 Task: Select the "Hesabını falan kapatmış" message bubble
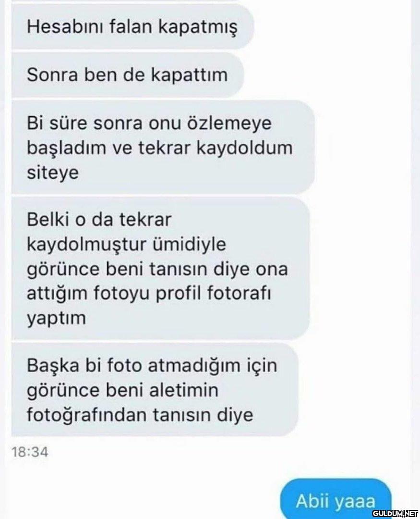click(132, 26)
